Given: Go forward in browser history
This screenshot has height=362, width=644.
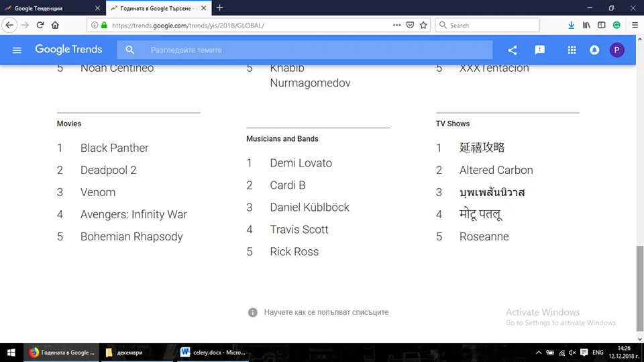Looking at the screenshot, I should coord(25,25).
